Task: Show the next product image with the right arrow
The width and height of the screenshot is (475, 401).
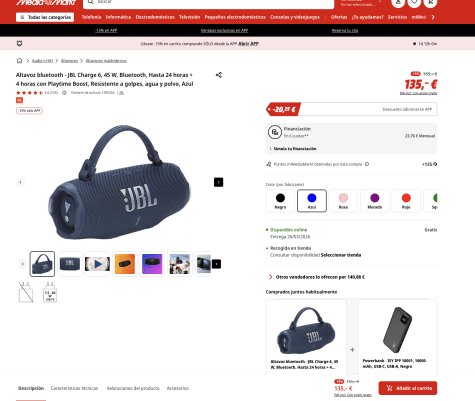Action: click(219, 182)
